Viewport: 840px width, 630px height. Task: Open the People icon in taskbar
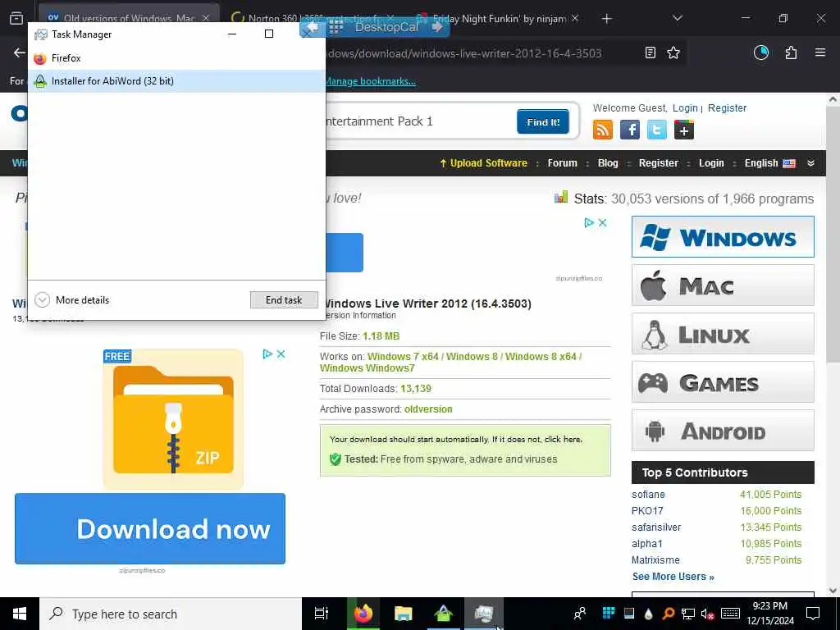click(x=579, y=614)
